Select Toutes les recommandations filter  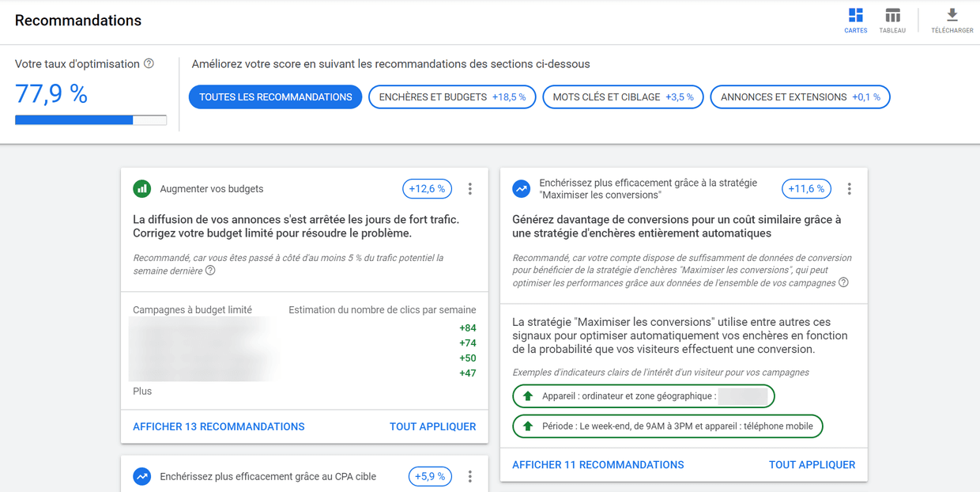tap(275, 97)
